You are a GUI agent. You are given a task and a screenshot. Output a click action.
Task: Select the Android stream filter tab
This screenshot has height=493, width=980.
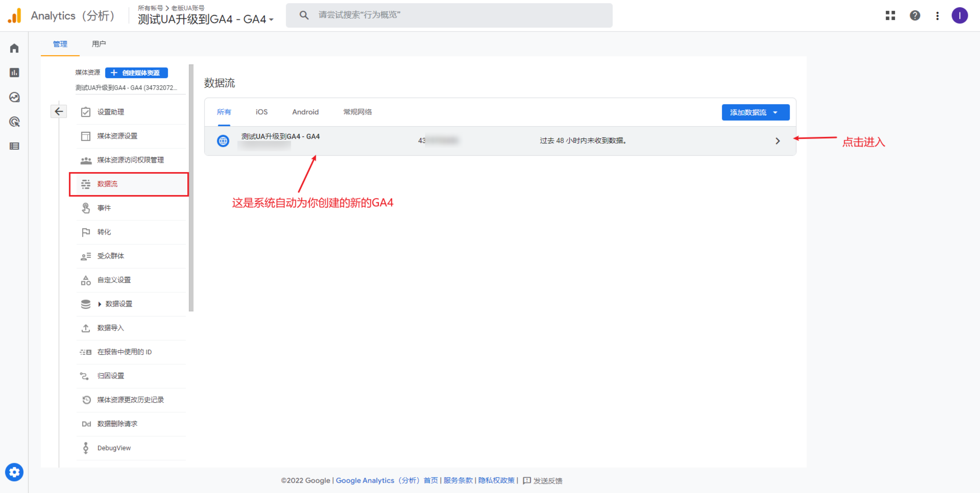pyautogui.click(x=305, y=112)
